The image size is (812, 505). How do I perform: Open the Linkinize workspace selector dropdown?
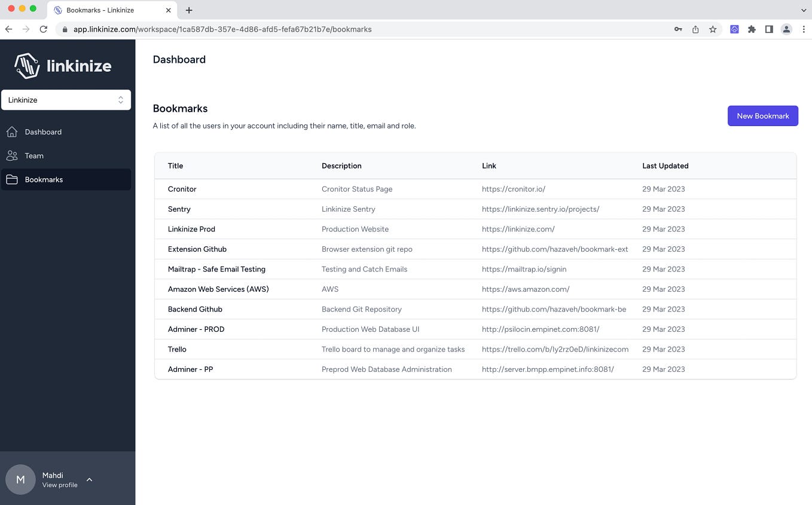pyautogui.click(x=66, y=100)
